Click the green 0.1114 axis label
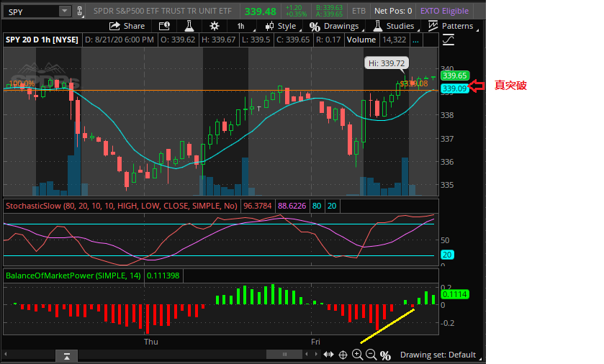Screen dimensions: 604x364 [x=454, y=295]
